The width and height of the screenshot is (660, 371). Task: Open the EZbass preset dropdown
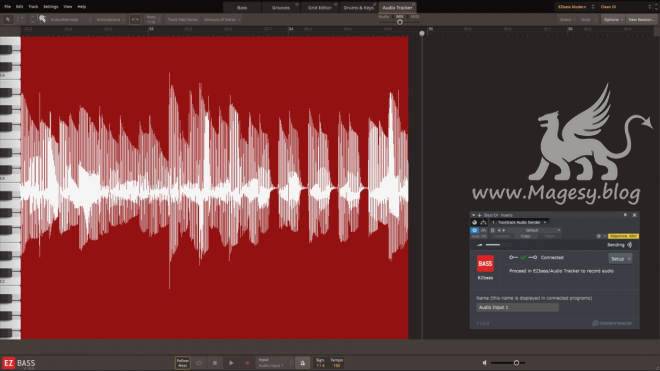[575, 7]
